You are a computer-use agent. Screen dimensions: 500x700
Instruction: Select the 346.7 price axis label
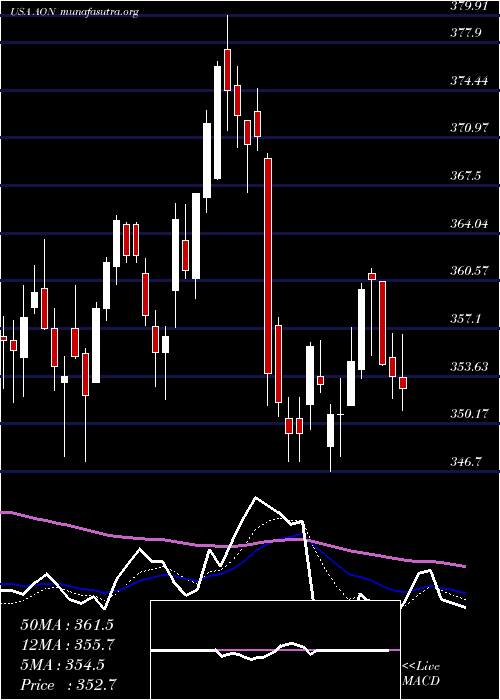pos(465,461)
